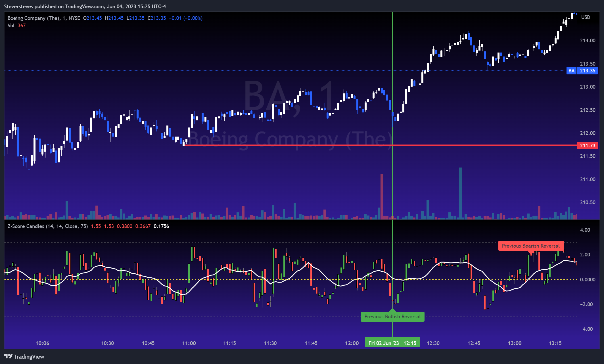Screen dimensions: 604x364
Task: Click the Z-Score Candles indicator title
Action: [x=48, y=226]
